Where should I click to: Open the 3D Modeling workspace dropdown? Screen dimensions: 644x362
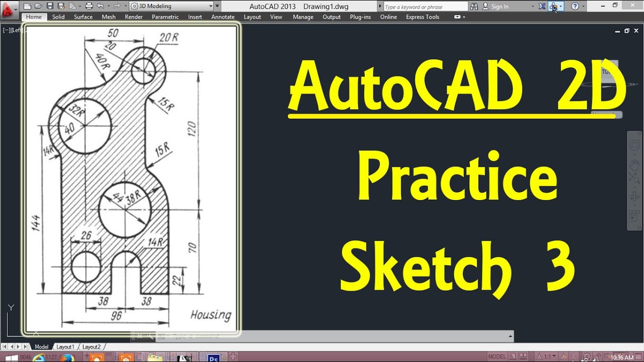171,6
